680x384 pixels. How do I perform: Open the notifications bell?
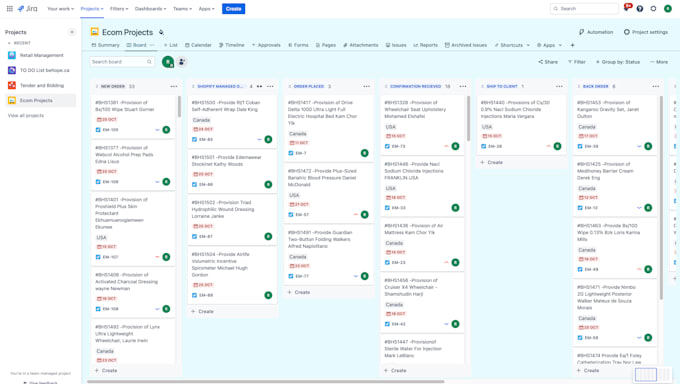(x=626, y=8)
